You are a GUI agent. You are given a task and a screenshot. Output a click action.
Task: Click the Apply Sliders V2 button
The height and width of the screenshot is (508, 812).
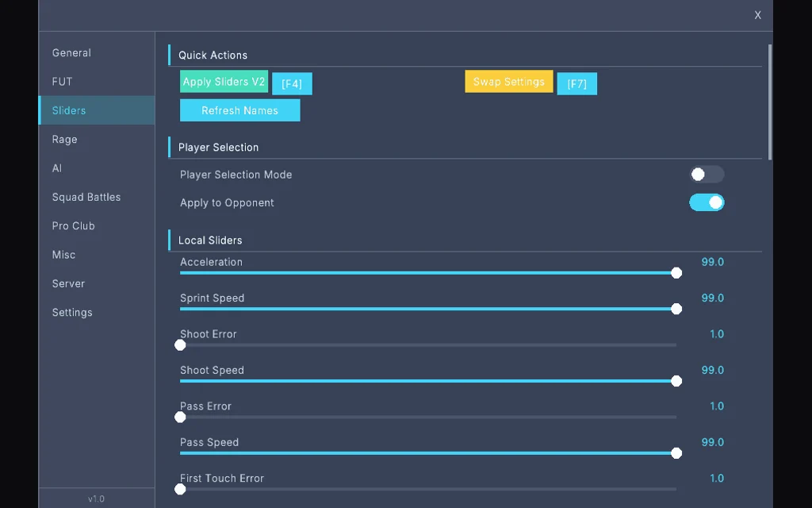[224, 82]
